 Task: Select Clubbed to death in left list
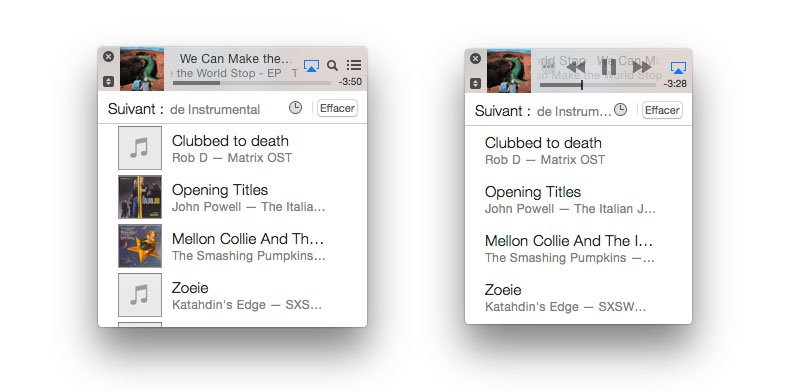[x=232, y=148]
